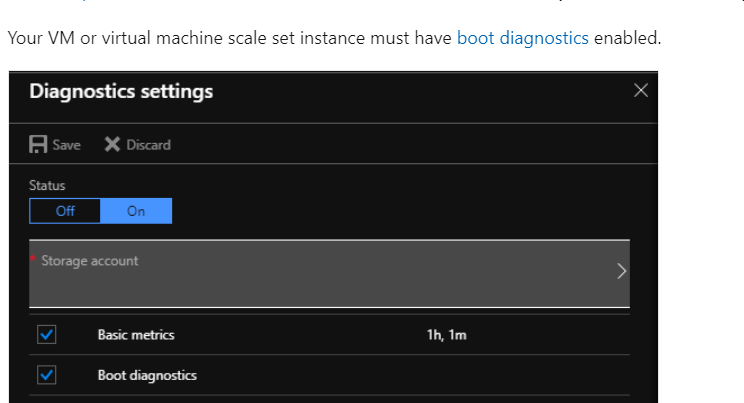Open the Storage account selector field
The width and height of the screenshot is (744, 403).
pos(329,273)
